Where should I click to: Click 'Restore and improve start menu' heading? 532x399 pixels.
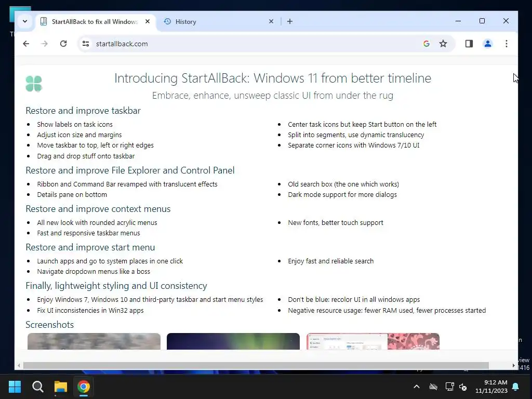point(90,247)
